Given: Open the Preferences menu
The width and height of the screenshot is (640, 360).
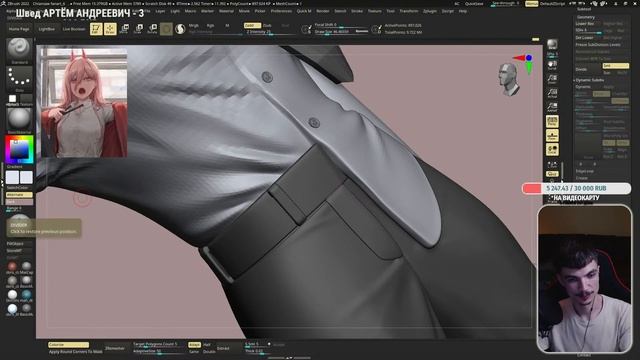Looking at the screenshot, I should click(281, 11).
